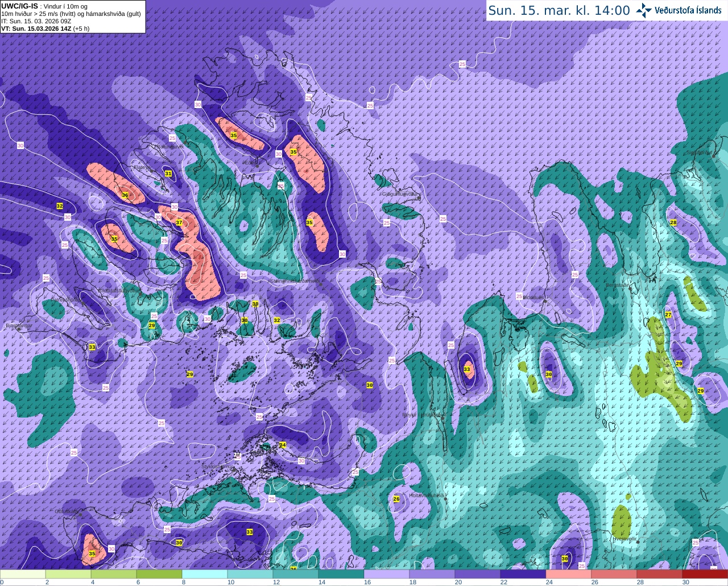Screen dimensions: 728x586
Task: Click the 'VT: Sun. 15.03.2026 14Z (+5 h)' line
Action: 45,28
